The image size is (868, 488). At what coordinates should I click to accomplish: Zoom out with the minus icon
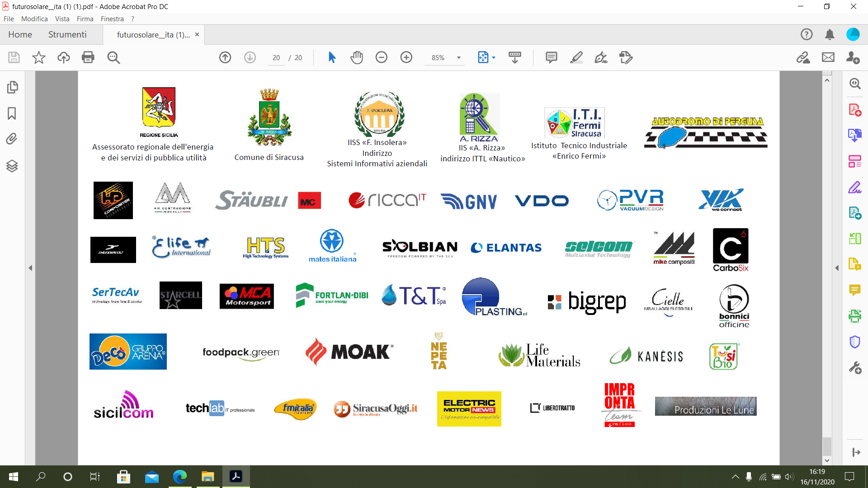(x=382, y=57)
